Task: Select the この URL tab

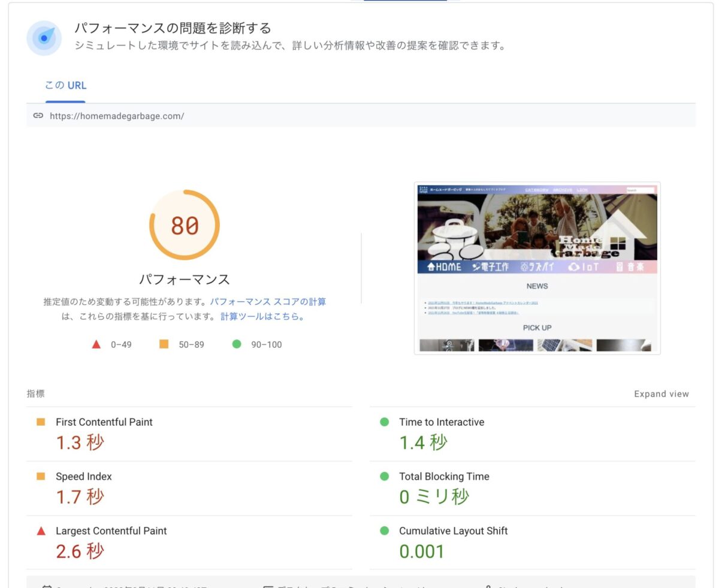Action: click(x=65, y=85)
